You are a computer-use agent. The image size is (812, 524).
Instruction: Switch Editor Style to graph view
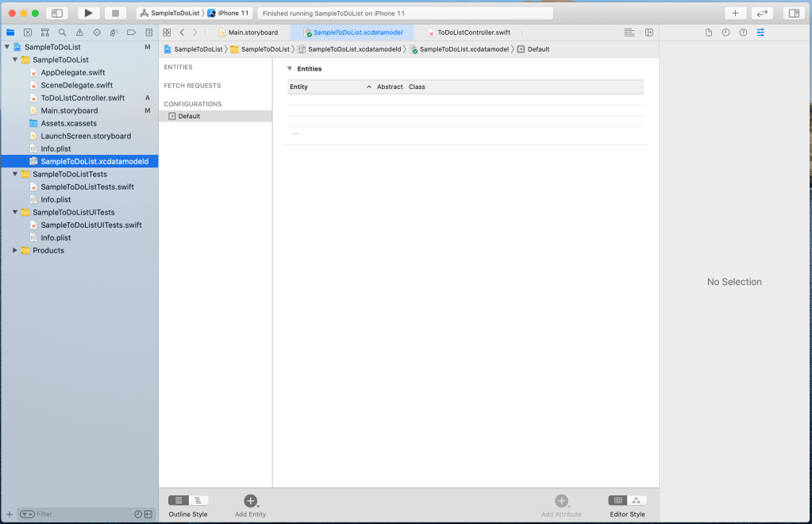coord(637,500)
